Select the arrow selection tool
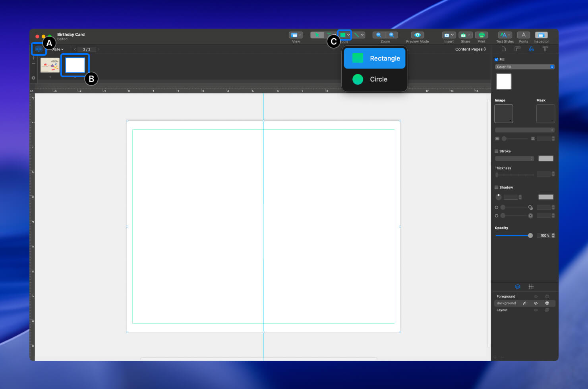Screen dimensions: 588x389 coord(317,35)
